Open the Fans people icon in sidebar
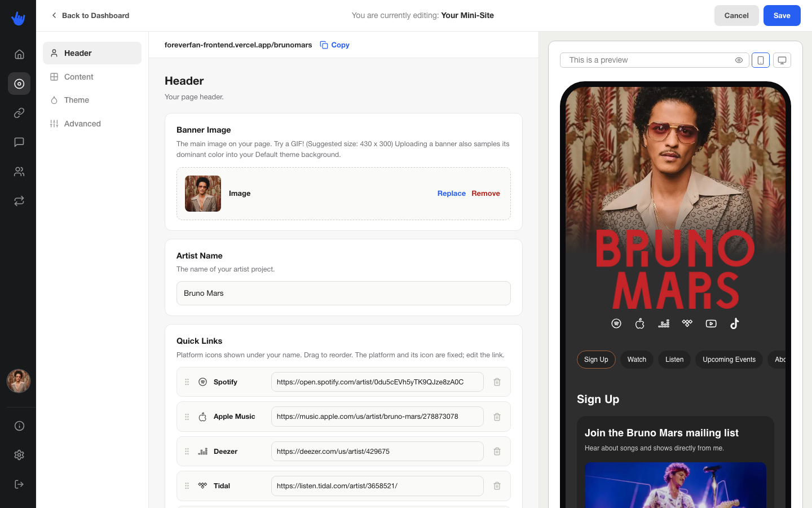This screenshot has height=508, width=812. [19, 172]
